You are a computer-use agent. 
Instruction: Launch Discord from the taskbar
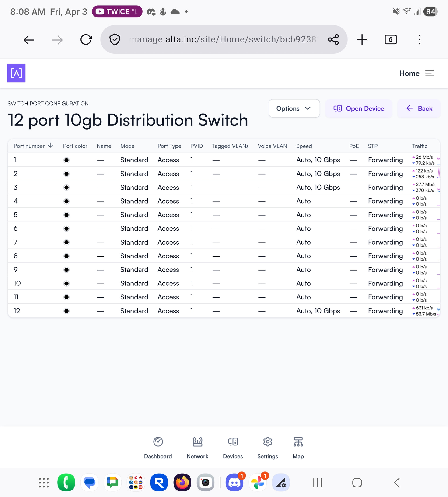pyautogui.click(x=234, y=483)
